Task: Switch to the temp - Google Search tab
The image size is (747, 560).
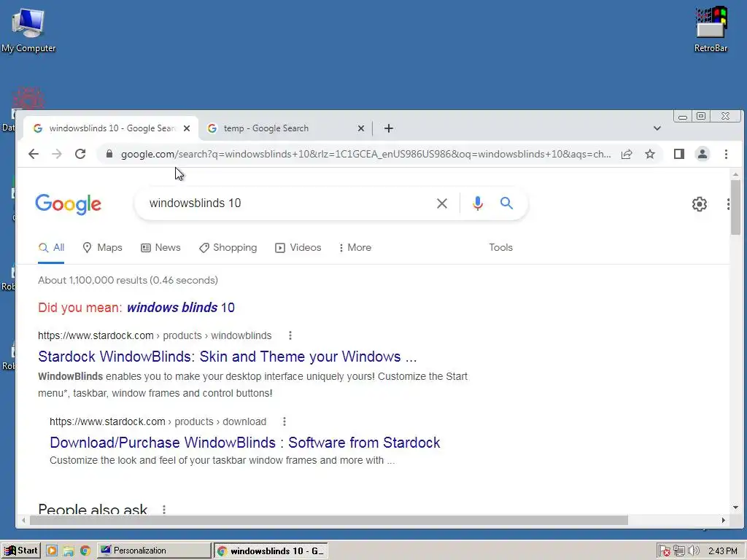Action: click(x=285, y=128)
